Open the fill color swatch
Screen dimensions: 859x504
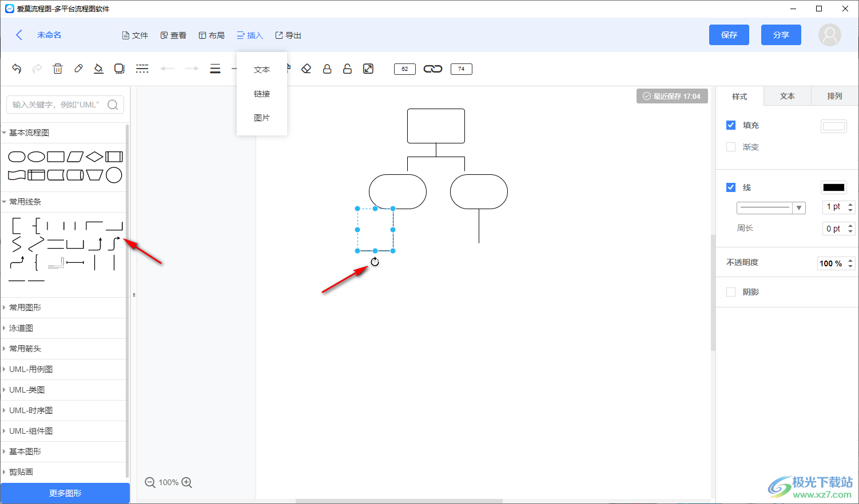click(x=834, y=126)
